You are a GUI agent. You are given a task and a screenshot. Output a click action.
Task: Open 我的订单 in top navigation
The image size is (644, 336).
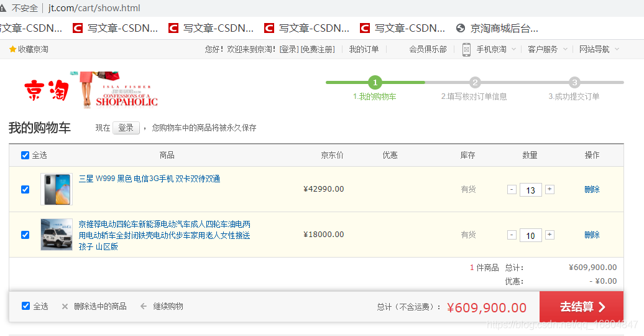[364, 49]
